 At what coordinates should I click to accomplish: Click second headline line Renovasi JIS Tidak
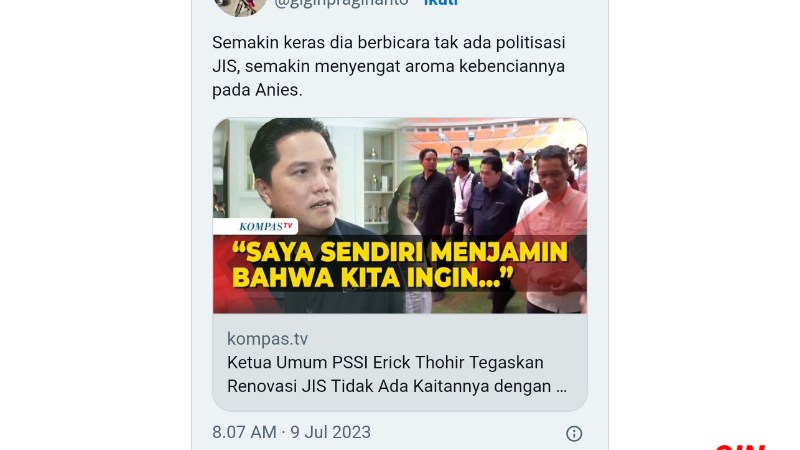[397, 386]
